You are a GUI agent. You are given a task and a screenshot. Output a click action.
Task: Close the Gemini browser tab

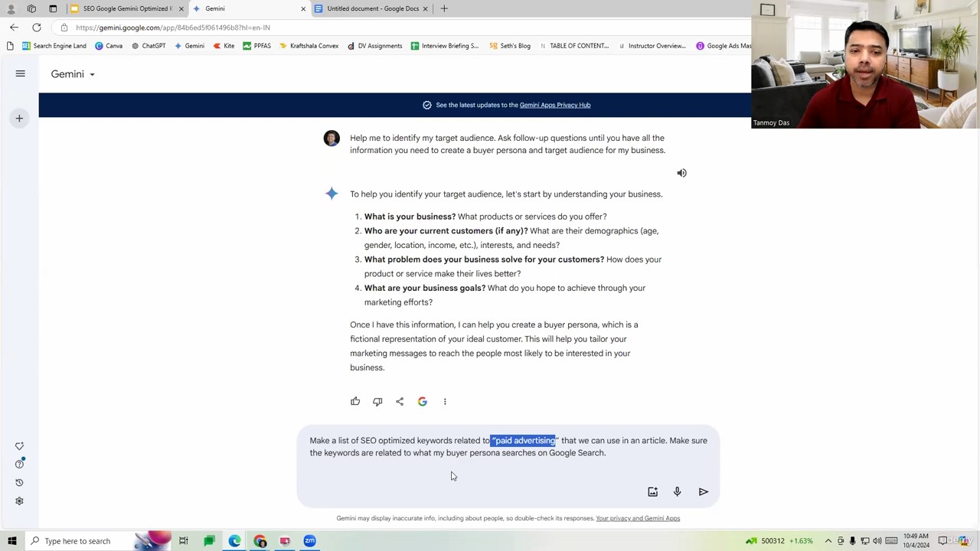click(x=303, y=8)
